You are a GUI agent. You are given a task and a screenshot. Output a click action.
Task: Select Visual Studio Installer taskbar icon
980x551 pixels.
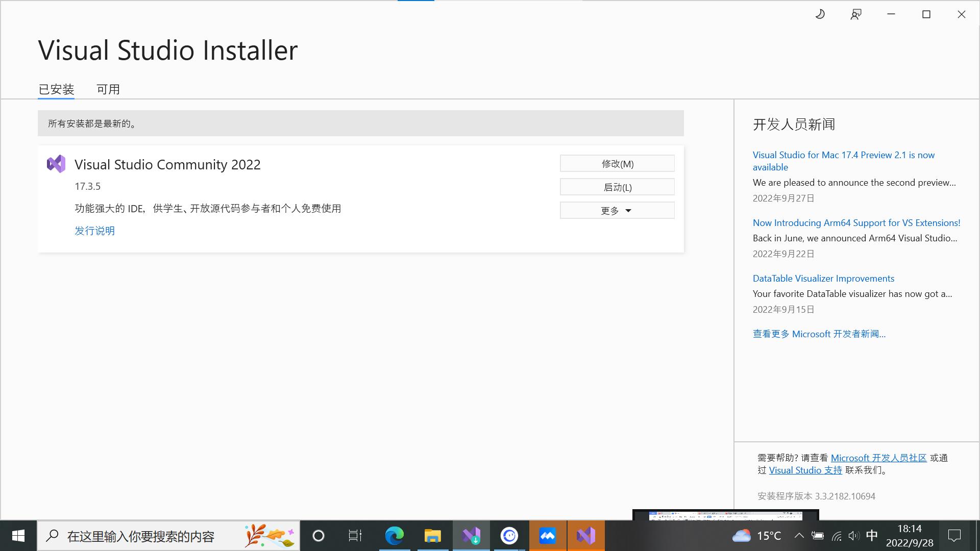[x=471, y=536]
